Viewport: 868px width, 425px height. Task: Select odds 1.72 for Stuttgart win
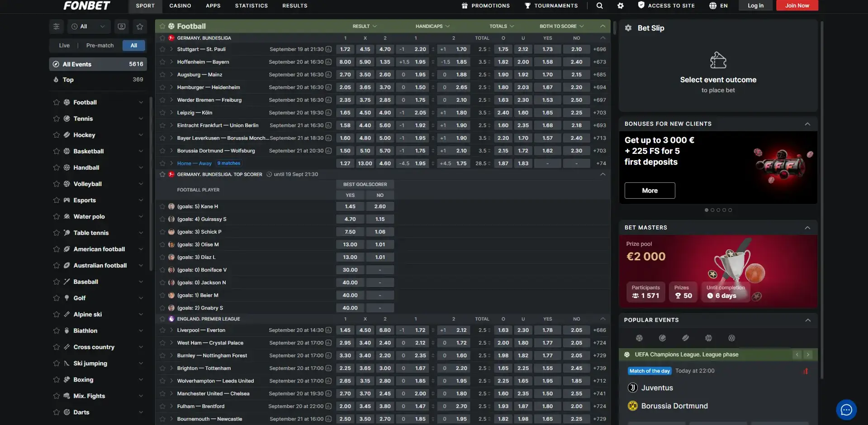(345, 49)
